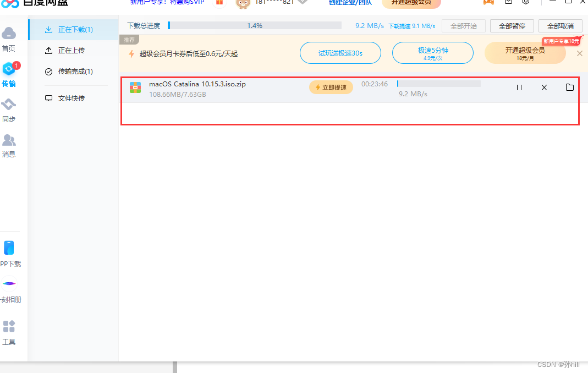Click 试玩送极速30s trial button
This screenshot has height=373, width=588.
pos(340,53)
